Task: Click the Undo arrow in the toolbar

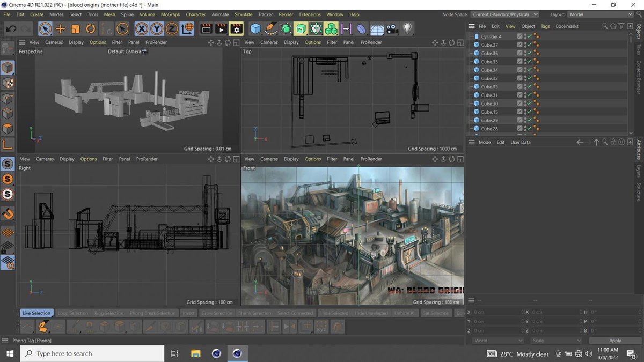Action: [11, 28]
